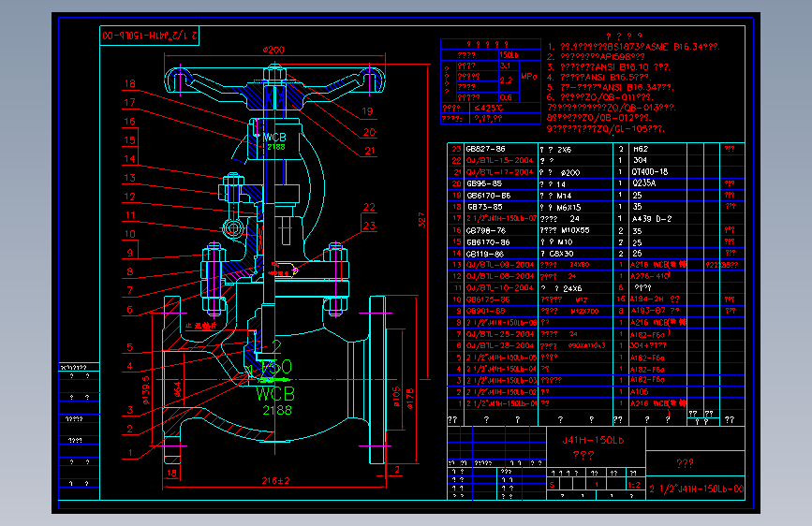Select M6X15 spec in row 18
This screenshot has height=526, width=812.
click(x=568, y=208)
